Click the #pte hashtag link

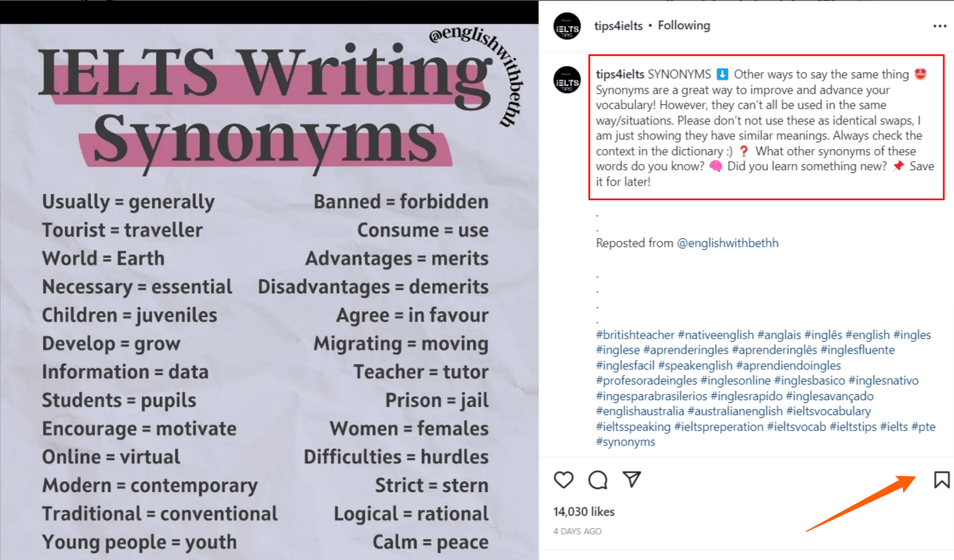point(924,426)
